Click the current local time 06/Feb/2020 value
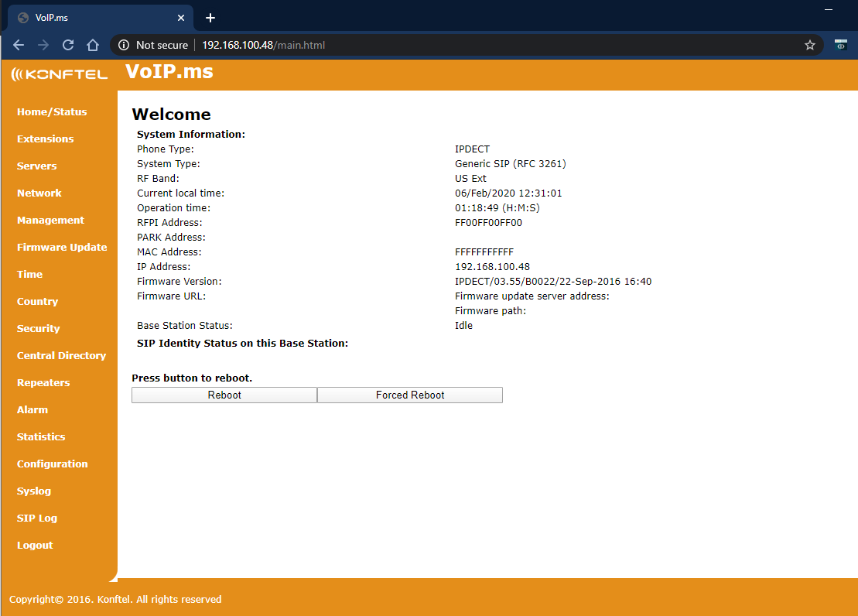858x616 pixels. 508,193
